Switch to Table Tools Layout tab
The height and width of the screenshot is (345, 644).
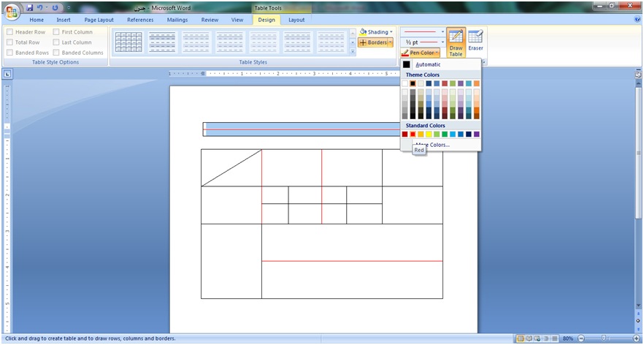point(296,20)
